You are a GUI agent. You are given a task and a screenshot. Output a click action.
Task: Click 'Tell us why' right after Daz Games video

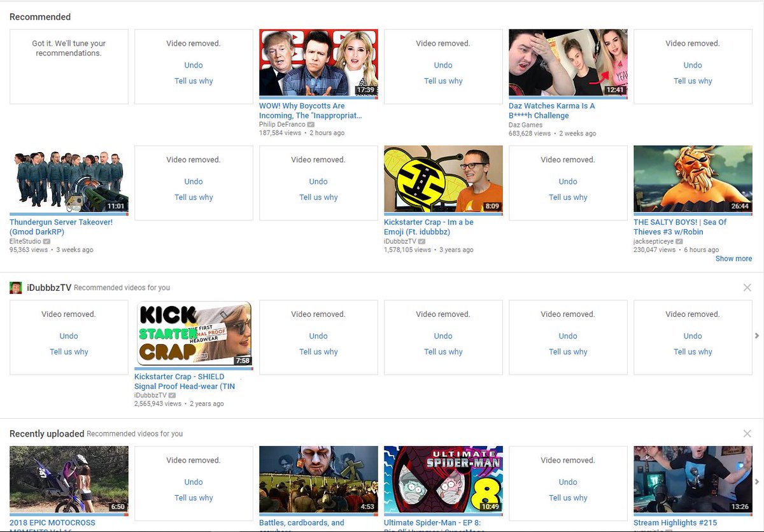tap(693, 81)
